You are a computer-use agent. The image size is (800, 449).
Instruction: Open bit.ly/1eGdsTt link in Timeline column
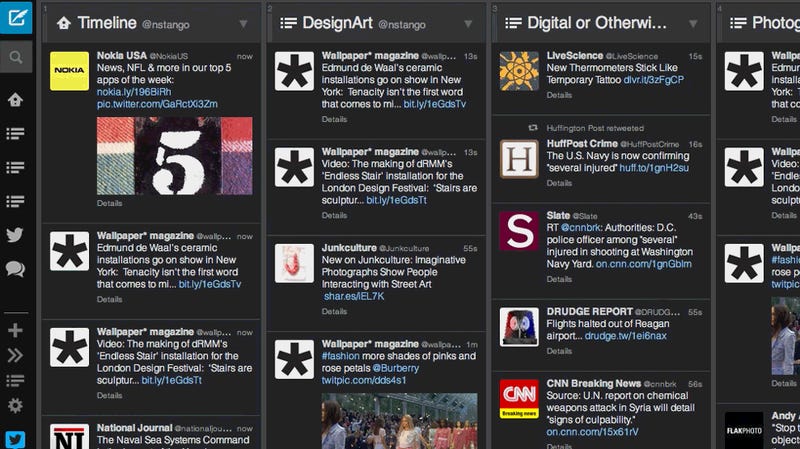171,381
